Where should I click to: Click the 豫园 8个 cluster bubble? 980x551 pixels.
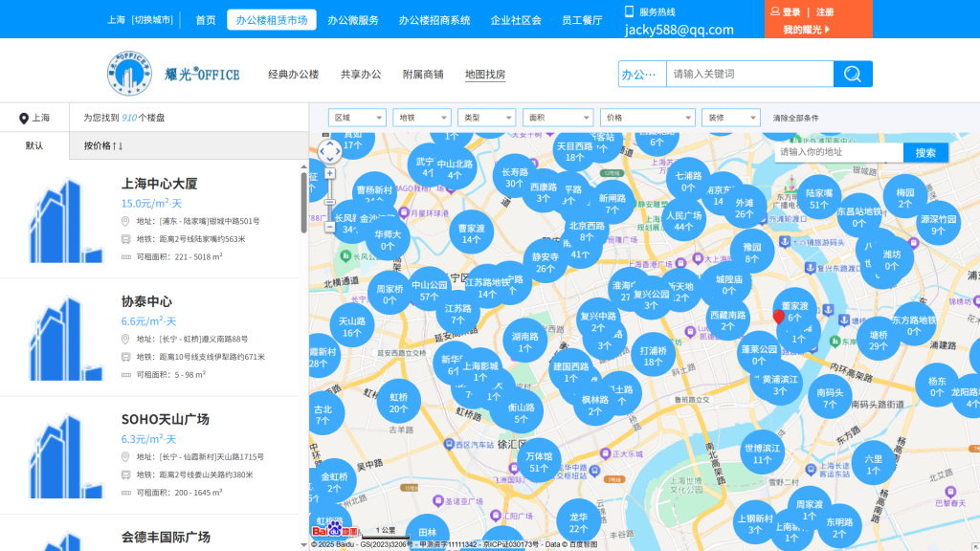[752, 253]
